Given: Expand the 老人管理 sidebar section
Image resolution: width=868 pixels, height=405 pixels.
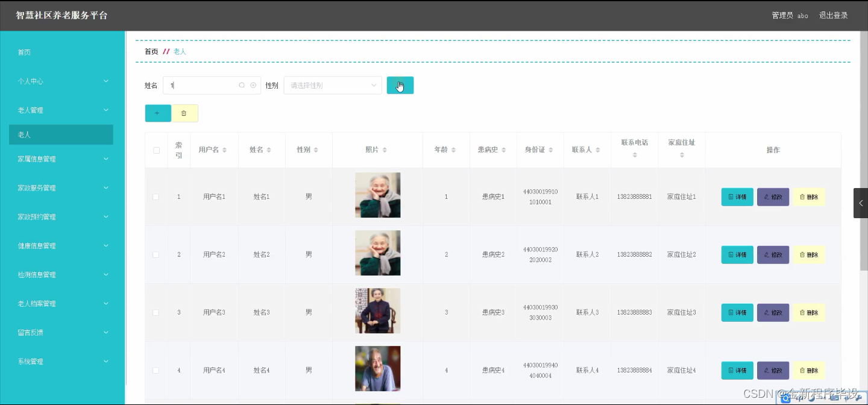Looking at the screenshot, I should (31, 110).
